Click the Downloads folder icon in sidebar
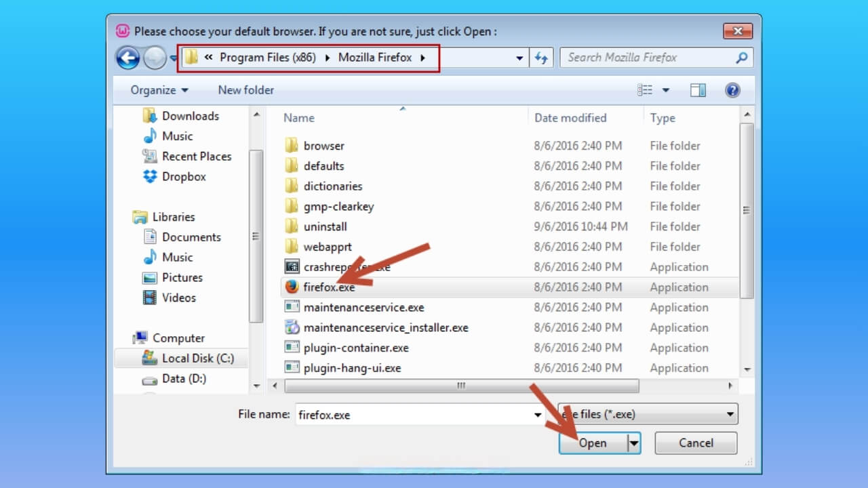The width and height of the screenshot is (868, 488). (150, 116)
